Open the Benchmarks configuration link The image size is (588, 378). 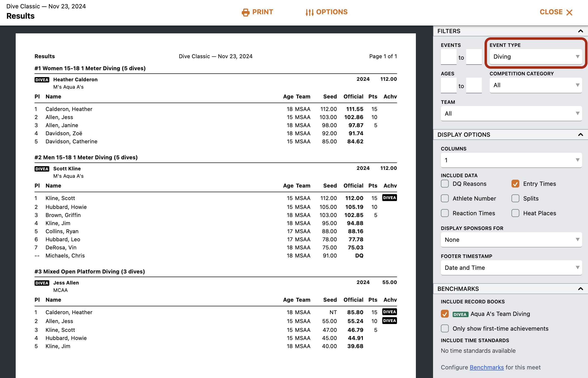[x=486, y=367]
